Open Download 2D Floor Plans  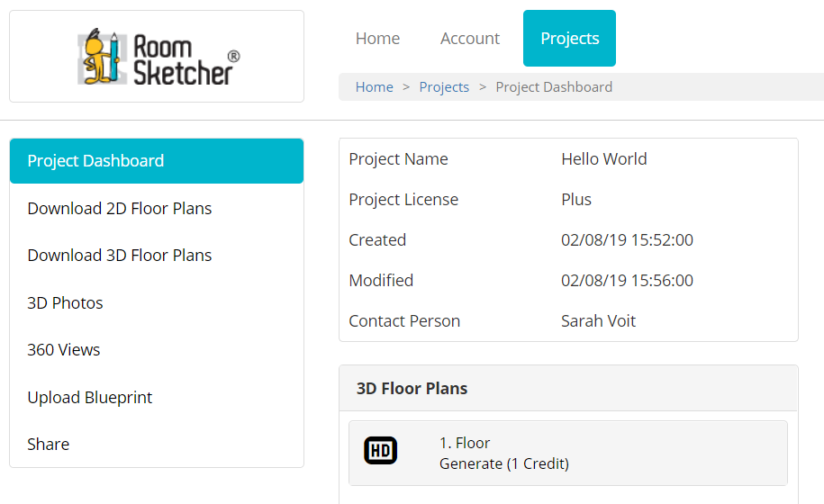(157, 209)
